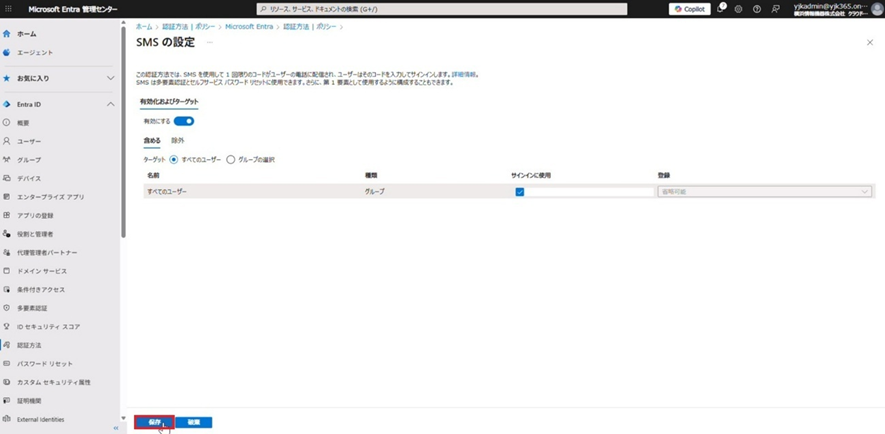Uncheck the サインインに使用 checkbox
The image size is (885, 434).
click(x=519, y=191)
